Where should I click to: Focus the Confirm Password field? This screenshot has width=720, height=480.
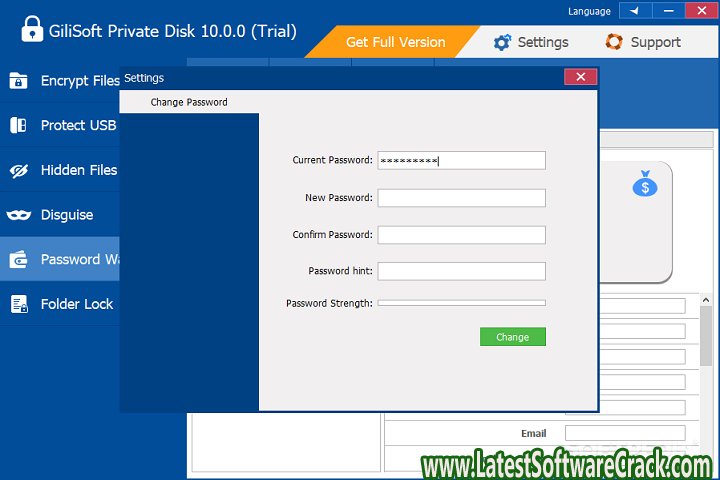pyautogui.click(x=461, y=235)
